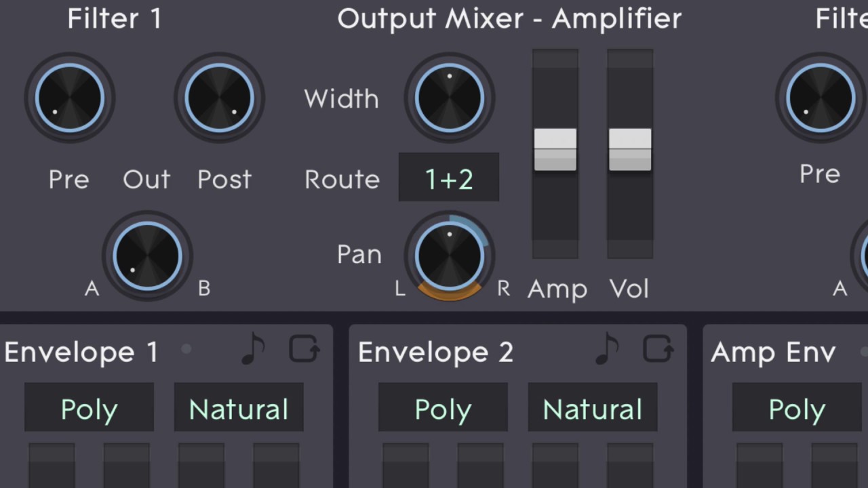868x488 pixels.
Task: Open Envelope 1 Natural curve dropdown
Action: [239, 407]
